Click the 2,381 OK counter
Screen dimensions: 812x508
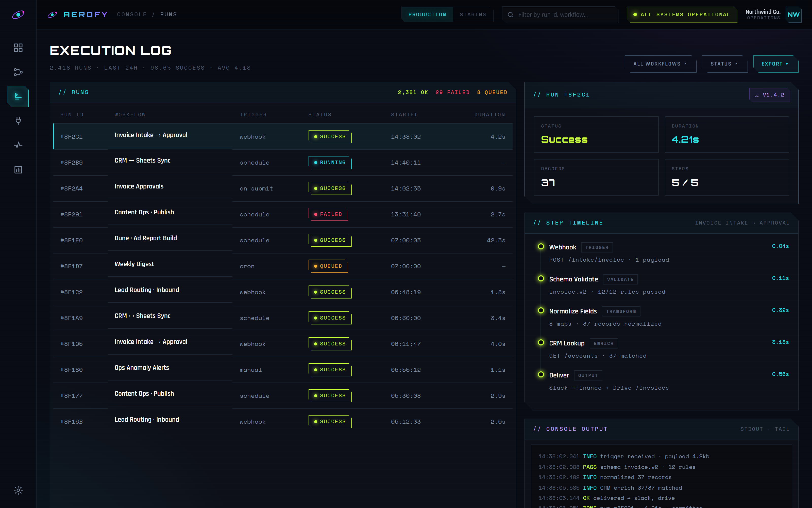click(413, 92)
